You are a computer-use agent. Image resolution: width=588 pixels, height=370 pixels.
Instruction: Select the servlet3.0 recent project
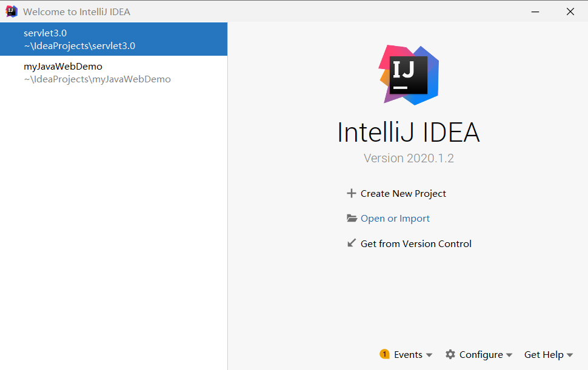113,39
